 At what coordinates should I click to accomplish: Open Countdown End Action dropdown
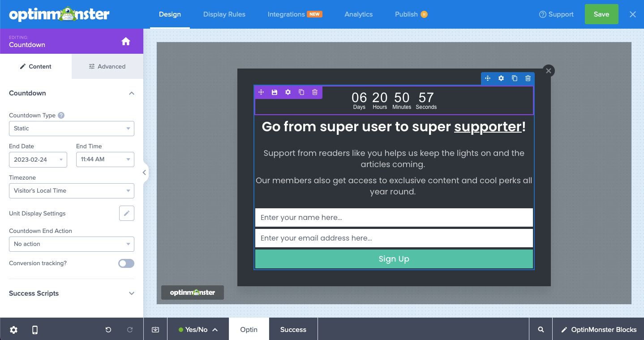pyautogui.click(x=71, y=244)
